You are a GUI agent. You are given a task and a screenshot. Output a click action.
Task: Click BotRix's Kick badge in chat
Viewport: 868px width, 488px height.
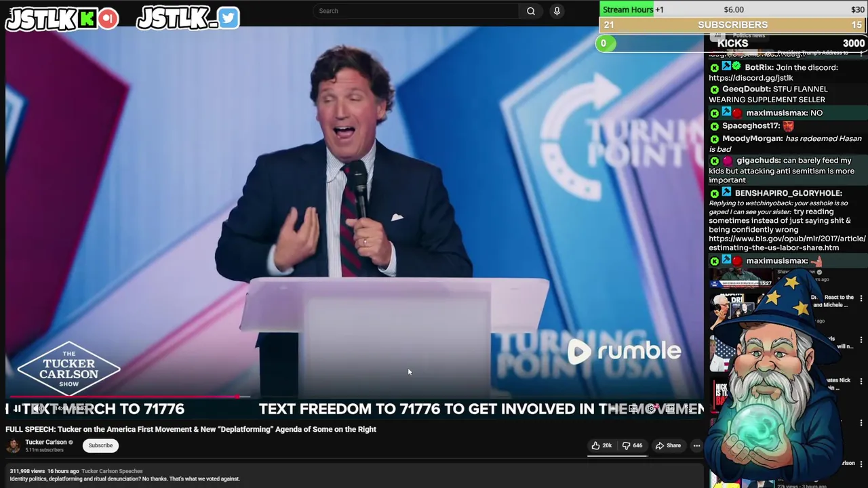pos(714,68)
